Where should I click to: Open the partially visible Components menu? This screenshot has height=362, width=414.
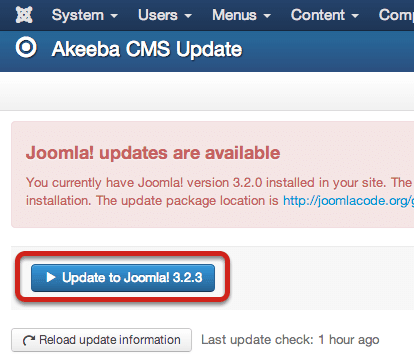click(396, 15)
